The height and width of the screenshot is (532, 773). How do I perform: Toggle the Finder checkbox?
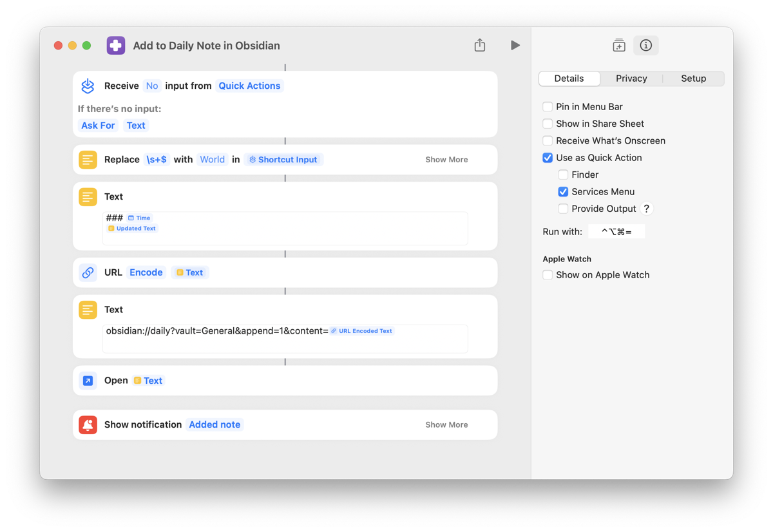(563, 175)
